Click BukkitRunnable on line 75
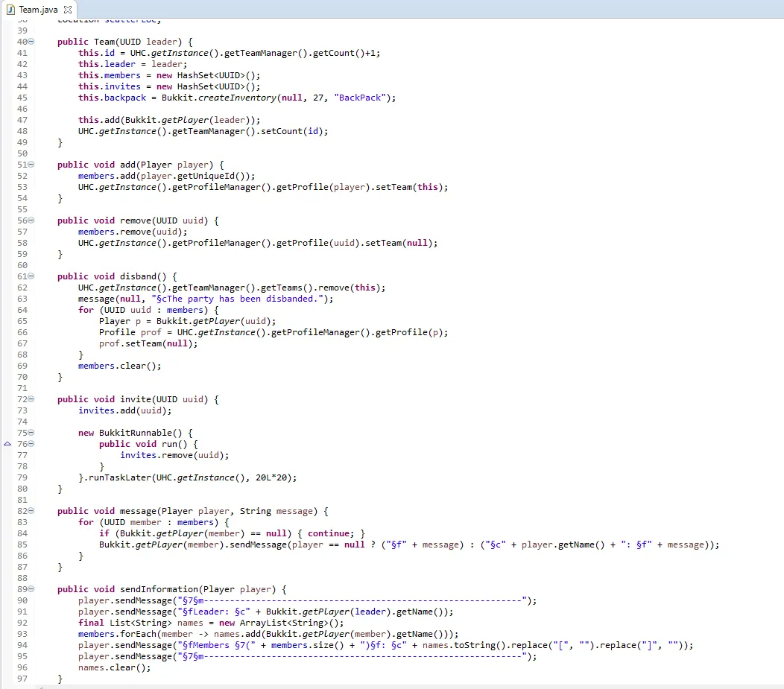 tap(135, 434)
